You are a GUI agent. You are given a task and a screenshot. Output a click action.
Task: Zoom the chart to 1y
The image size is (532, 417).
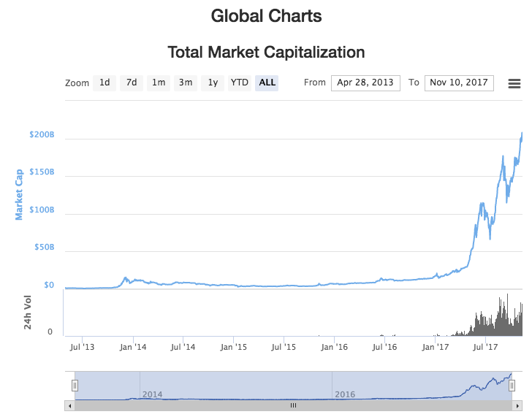tap(213, 83)
